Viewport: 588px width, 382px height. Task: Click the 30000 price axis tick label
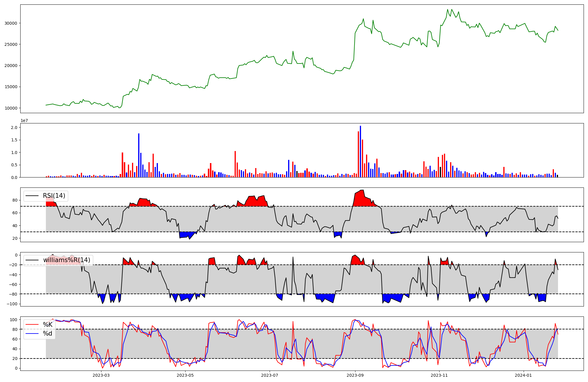coord(11,23)
